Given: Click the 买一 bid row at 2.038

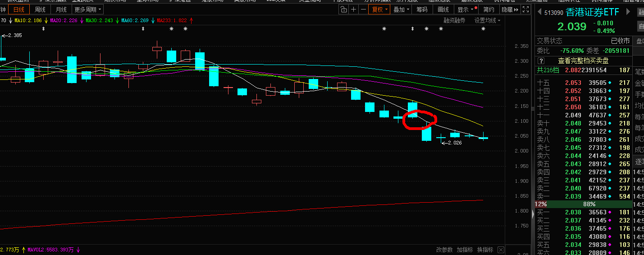Looking at the screenshot, I should point(583,212).
